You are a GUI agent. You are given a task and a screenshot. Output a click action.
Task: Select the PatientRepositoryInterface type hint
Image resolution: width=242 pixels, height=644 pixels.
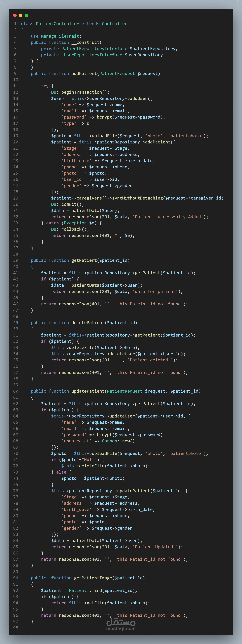tap(94, 49)
